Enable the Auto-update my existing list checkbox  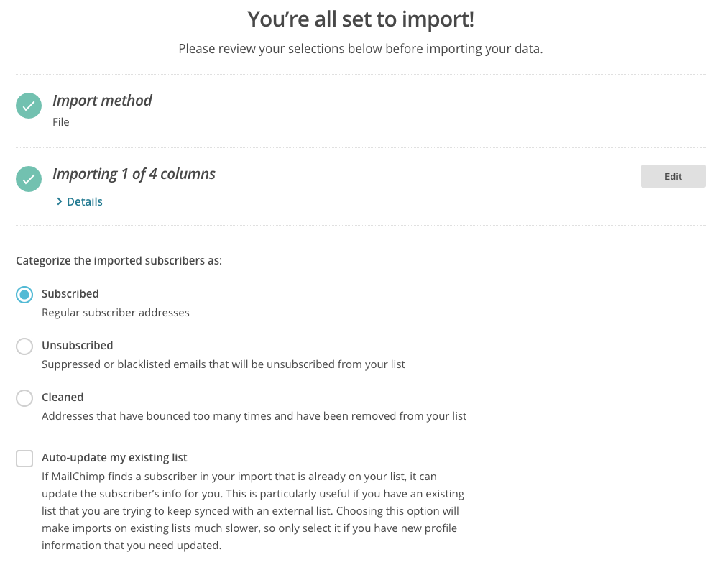coord(24,459)
